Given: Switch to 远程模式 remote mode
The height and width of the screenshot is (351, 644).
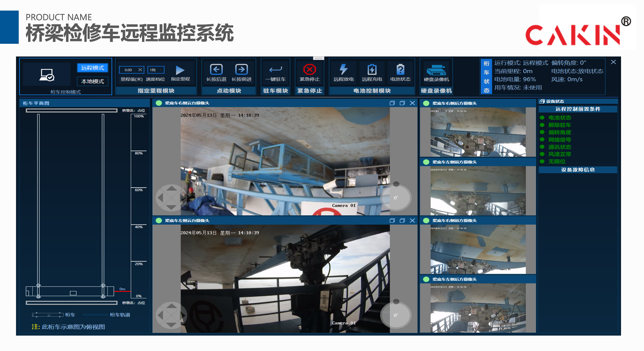Looking at the screenshot, I should 92,68.
